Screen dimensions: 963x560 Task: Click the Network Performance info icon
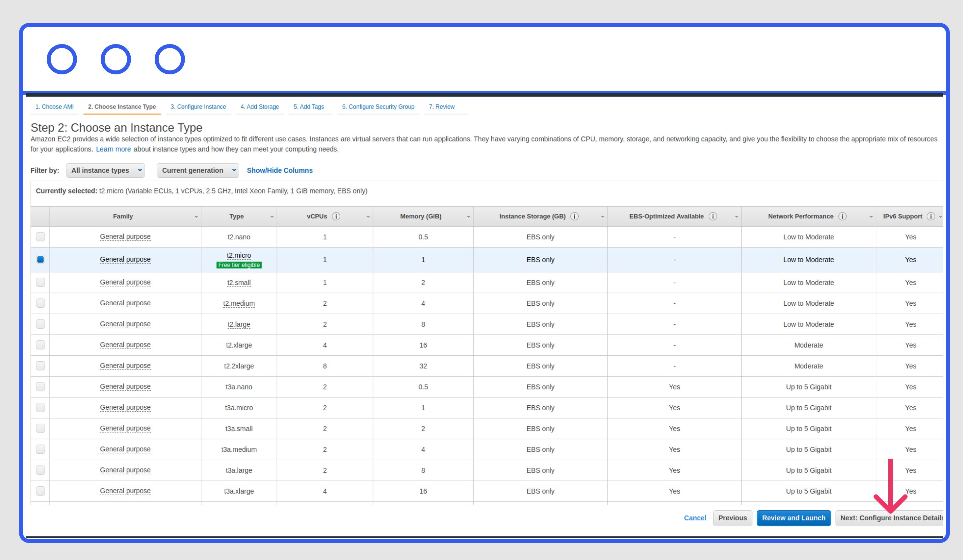click(842, 216)
